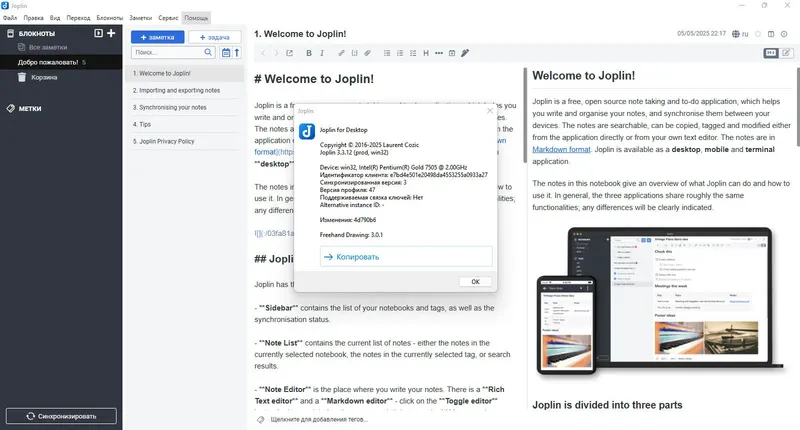Click the Joplin logo in About dialog
The width and height of the screenshot is (800, 430).
(307, 132)
